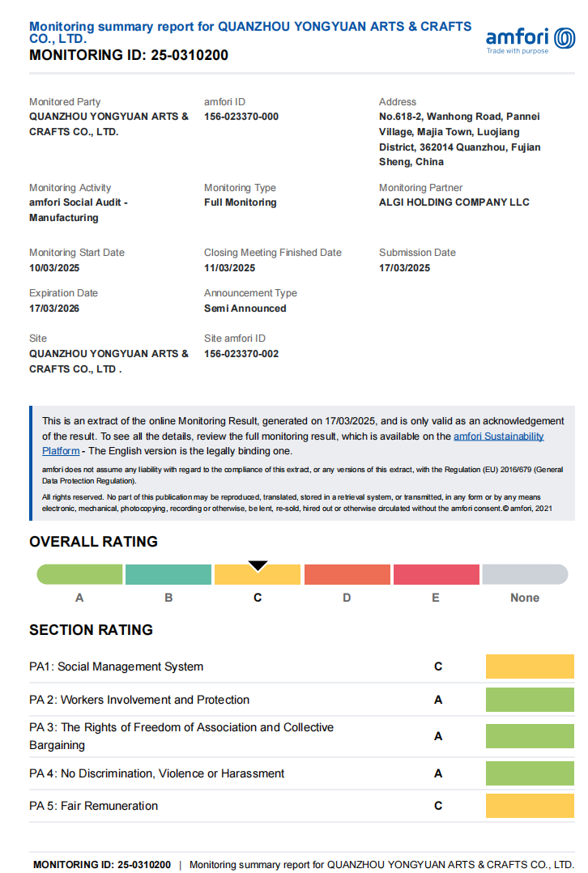Click 'PA1: Social Management System' row label
The height and width of the screenshot is (873, 588).
(x=116, y=666)
